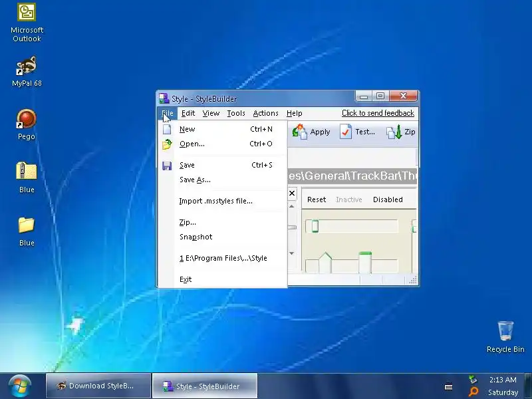Click the pointed-top trackbar thumb preview
Viewport: 532px width, 399px height.
point(325,262)
